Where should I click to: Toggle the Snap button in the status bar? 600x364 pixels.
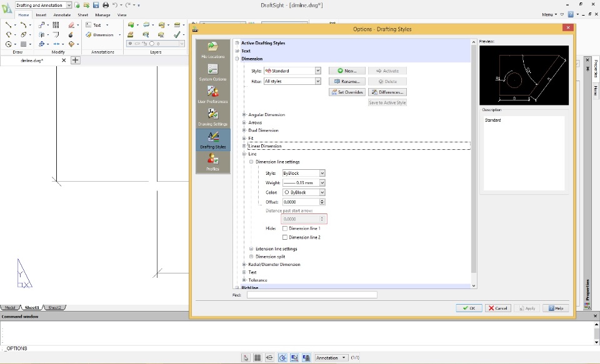[x=246, y=358]
